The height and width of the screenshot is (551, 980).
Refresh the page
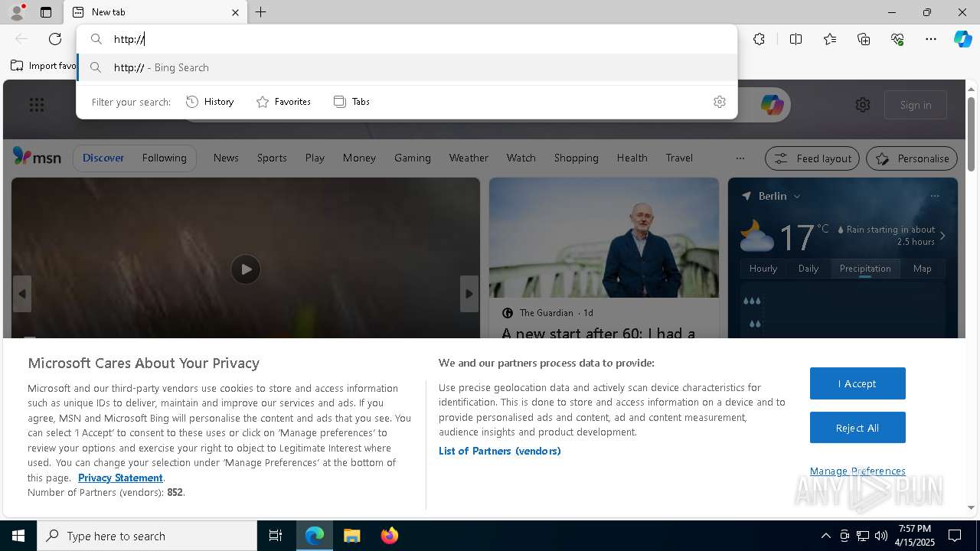(x=55, y=39)
